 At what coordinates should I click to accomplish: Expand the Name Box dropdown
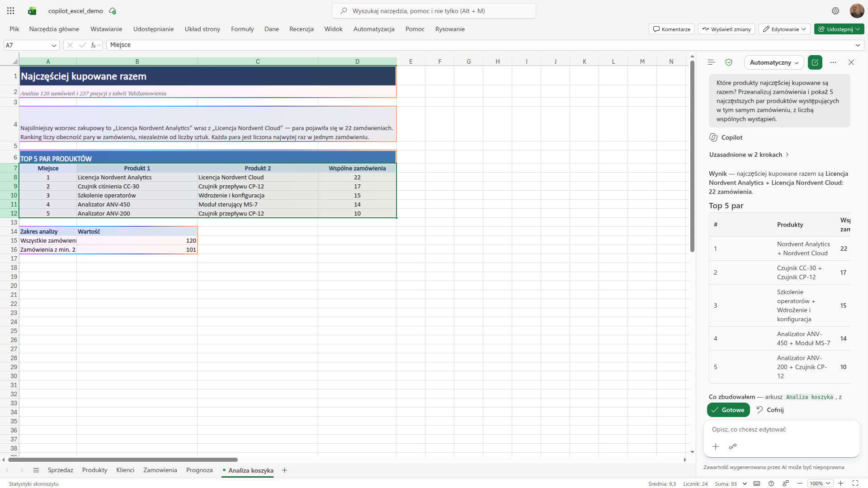[54, 45]
